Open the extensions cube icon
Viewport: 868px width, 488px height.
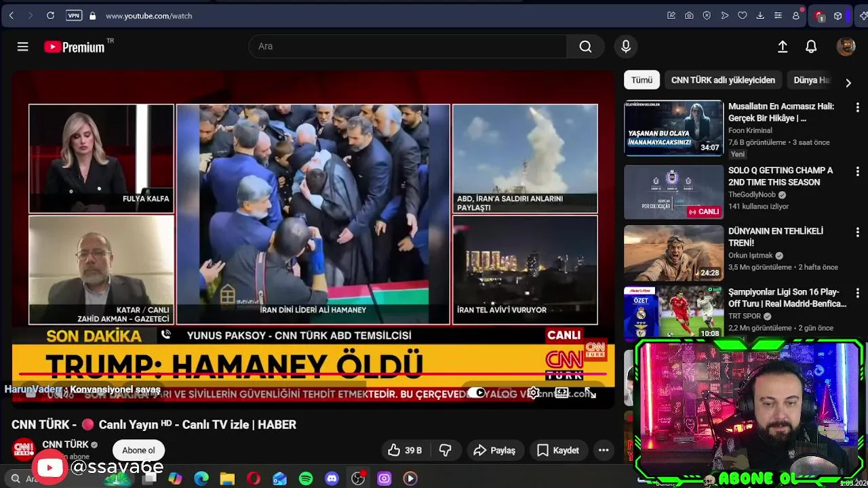point(838,16)
